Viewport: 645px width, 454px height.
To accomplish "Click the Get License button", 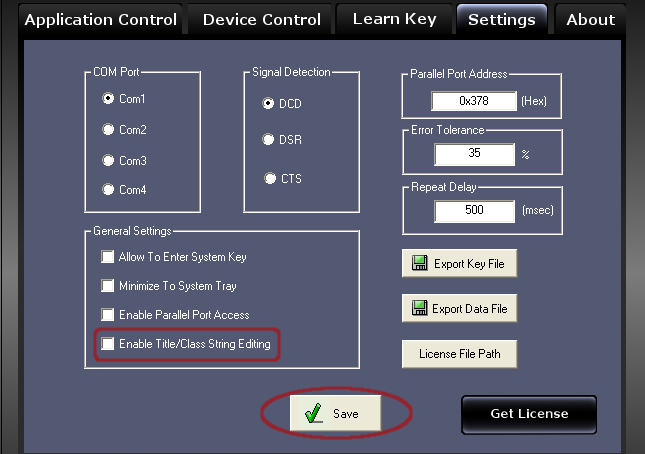I will pos(529,415).
